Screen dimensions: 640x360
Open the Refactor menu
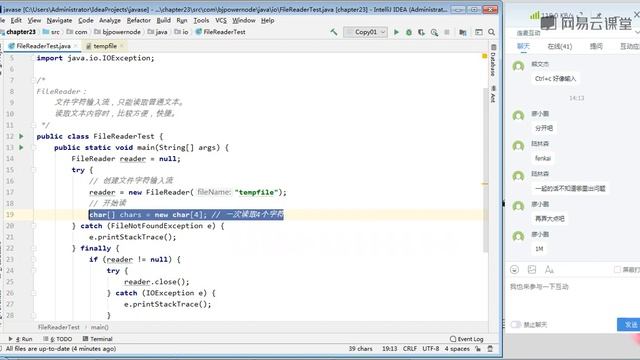tap(139, 20)
